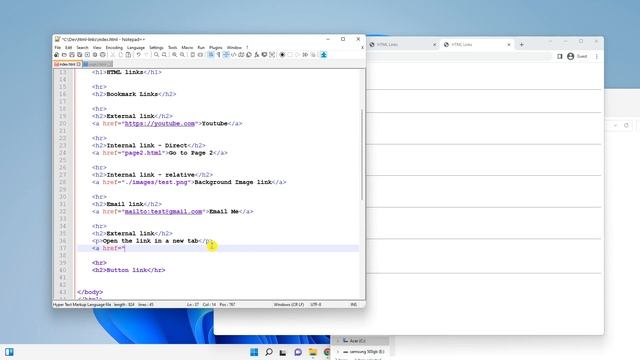Open the Encoding menu
This screenshot has width=640, height=360.
[114, 48]
